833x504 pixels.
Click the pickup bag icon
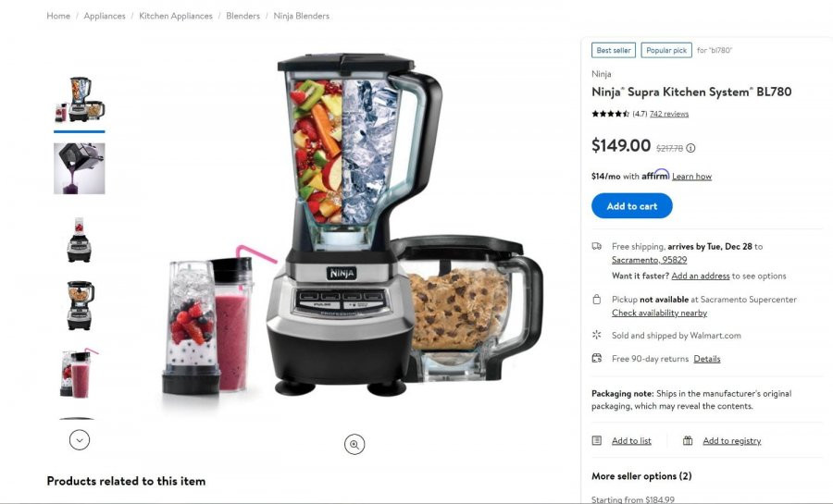click(x=597, y=300)
